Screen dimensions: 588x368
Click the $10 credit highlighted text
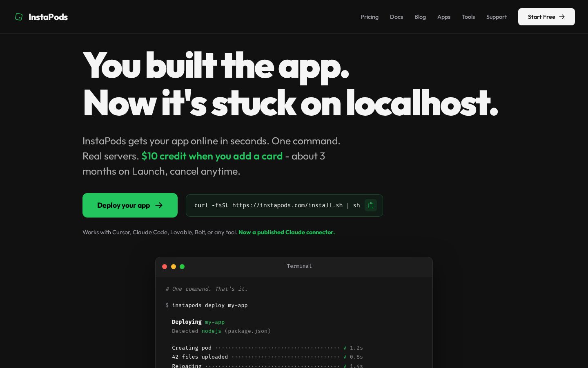coord(212,156)
